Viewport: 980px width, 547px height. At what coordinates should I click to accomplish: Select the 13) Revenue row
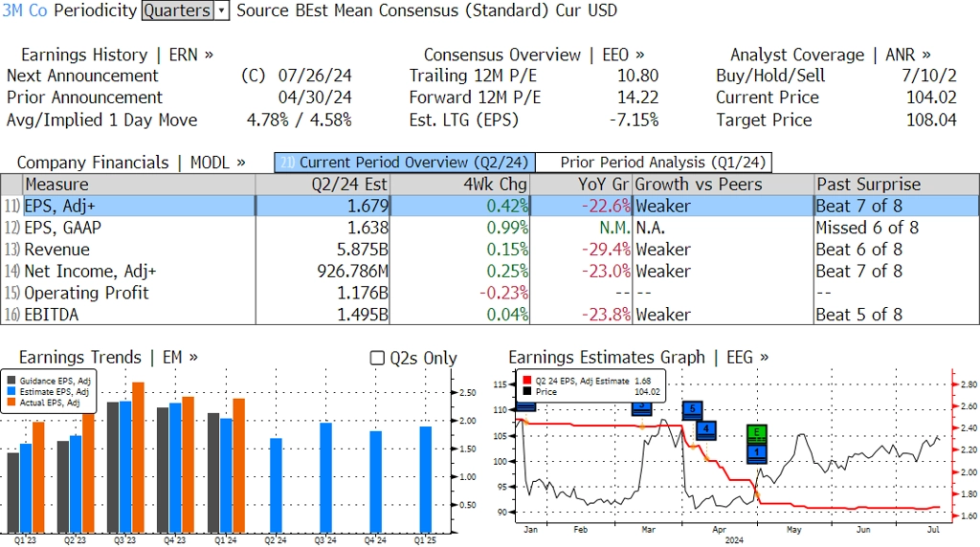tap(490, 250)
